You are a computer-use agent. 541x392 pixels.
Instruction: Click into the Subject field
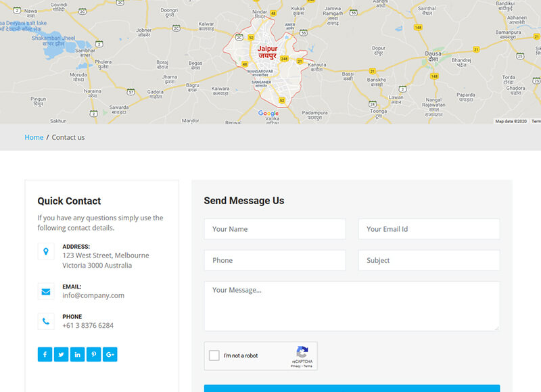tap(429, 260)
